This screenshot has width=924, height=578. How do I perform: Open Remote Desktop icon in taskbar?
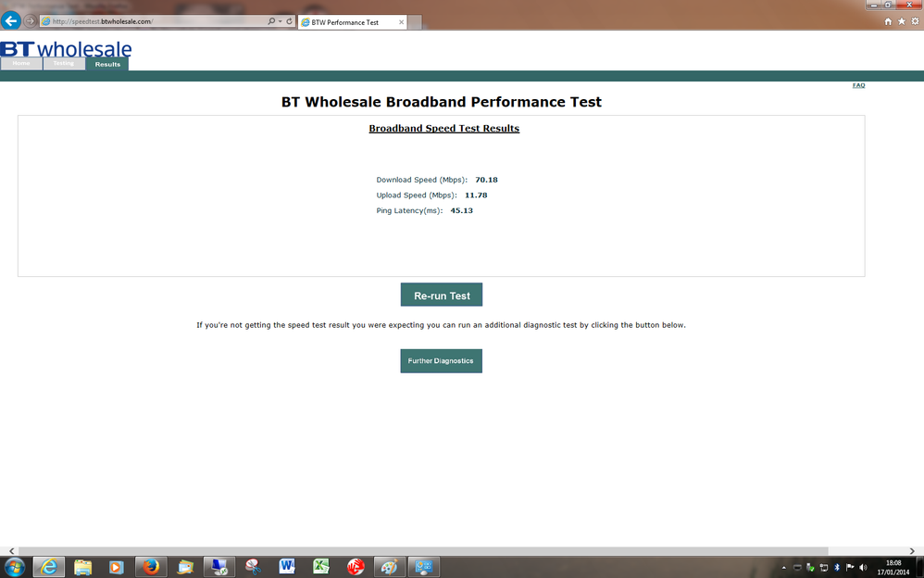coord(219,568)
